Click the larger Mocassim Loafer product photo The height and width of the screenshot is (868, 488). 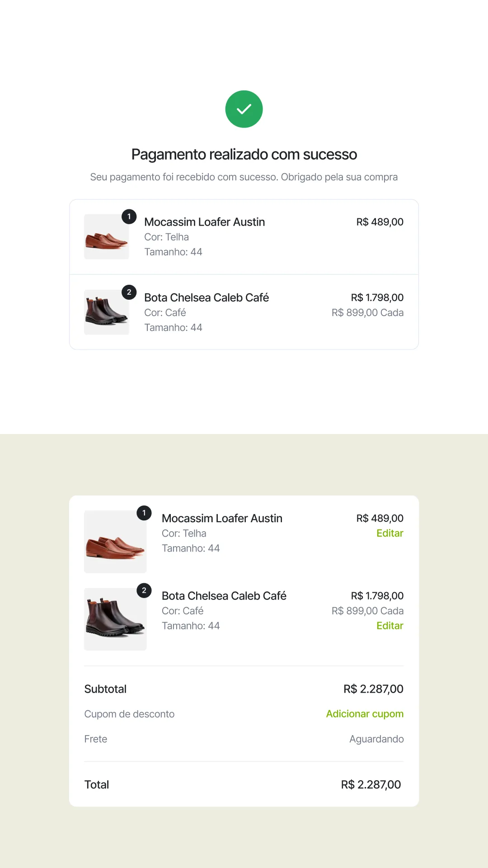point(115,541)
